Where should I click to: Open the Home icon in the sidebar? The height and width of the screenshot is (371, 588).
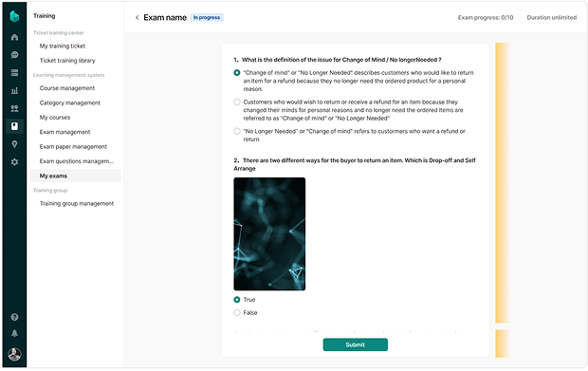click(x=14, y=37)
